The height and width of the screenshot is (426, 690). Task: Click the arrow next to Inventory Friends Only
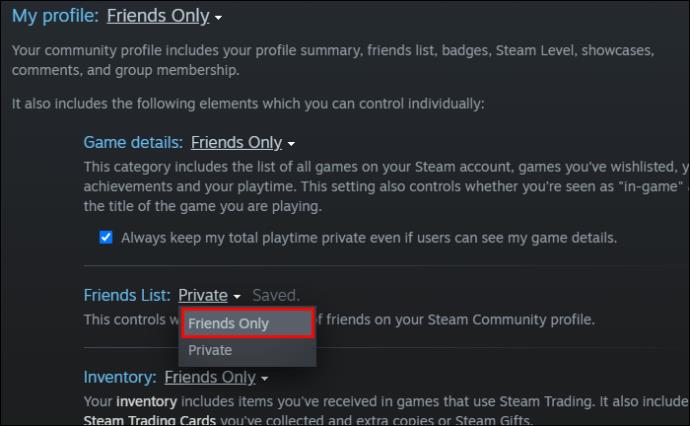[264, 378]
